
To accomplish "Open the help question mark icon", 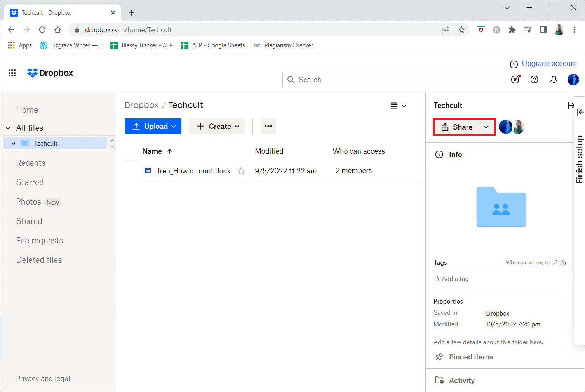I will click(535, 80).
